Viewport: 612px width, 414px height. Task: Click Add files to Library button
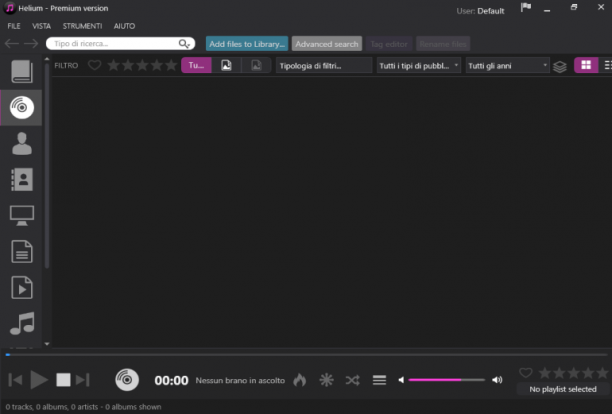tap(247, 44)
